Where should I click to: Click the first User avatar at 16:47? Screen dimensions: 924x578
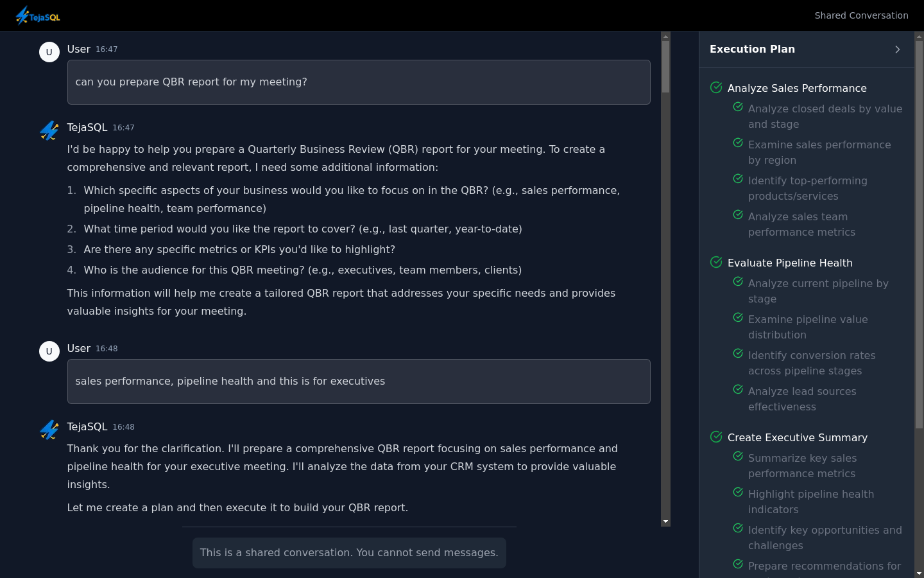pos(49,52)
